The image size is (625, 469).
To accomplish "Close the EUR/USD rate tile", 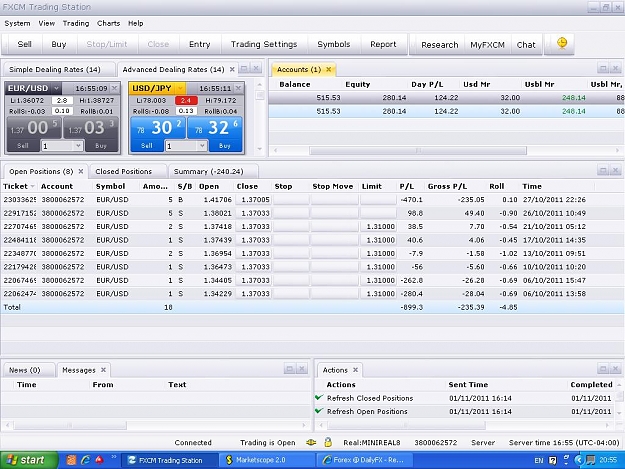I will [x=115, y=88].
